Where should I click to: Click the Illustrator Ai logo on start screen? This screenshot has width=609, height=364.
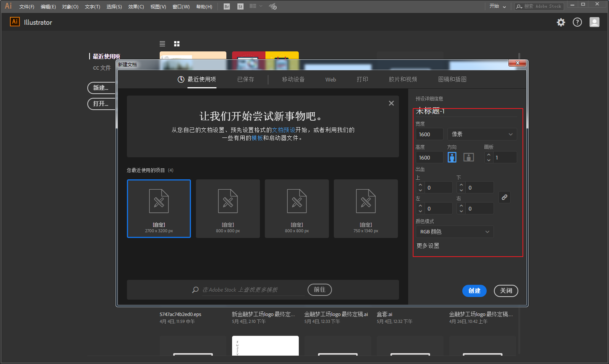[x=15, y=22]
